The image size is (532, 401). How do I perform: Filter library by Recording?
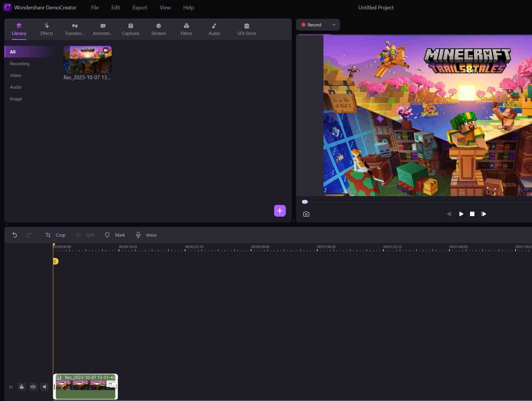pyautogui.click(x=20, y=64)
